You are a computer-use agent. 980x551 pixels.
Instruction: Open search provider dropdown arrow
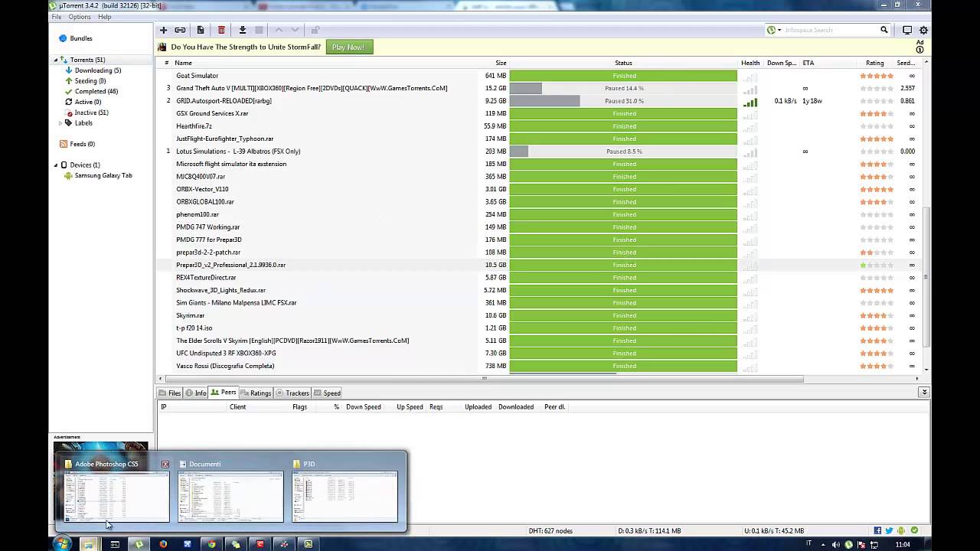(779, 31)
